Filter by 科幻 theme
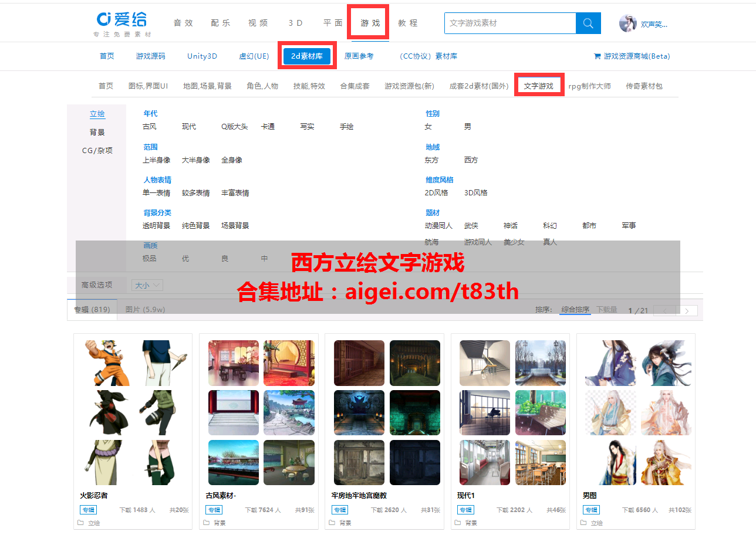This screenshot has width=756, height=535. tap(550, 225)
